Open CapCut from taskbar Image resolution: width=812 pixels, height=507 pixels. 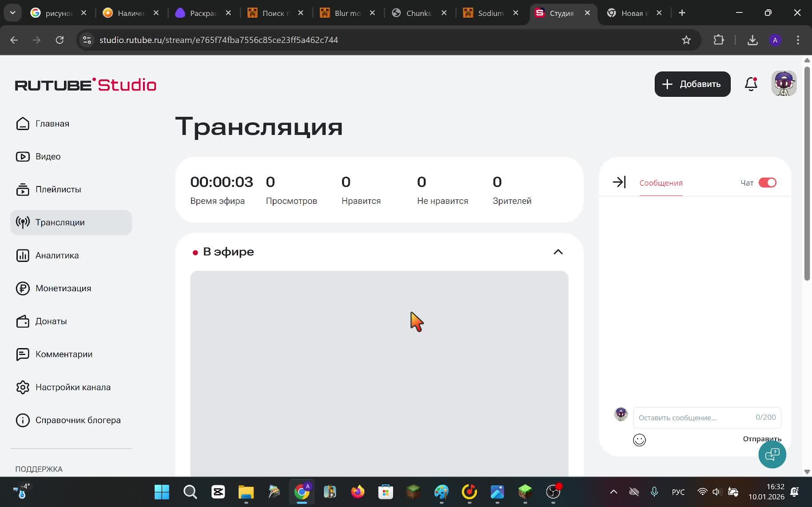click(x=218, y=492)
